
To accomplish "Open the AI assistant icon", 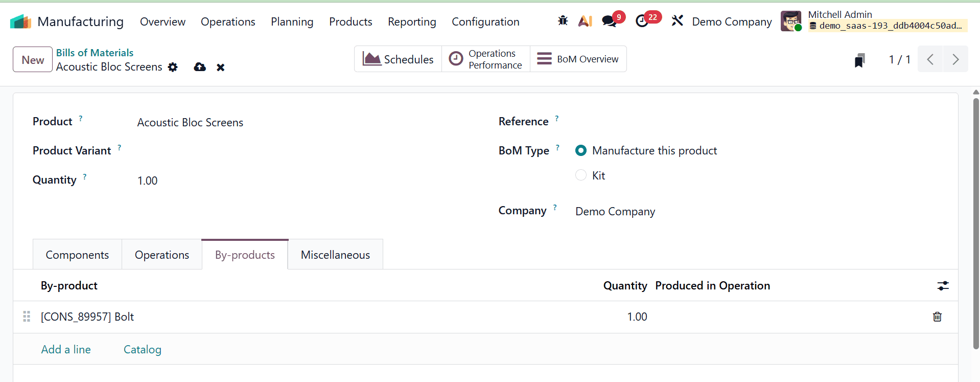I will (585, 21).
